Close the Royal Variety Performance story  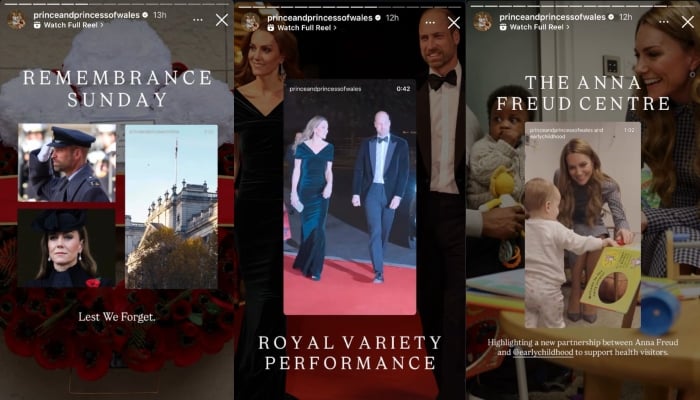click(454, 23)
